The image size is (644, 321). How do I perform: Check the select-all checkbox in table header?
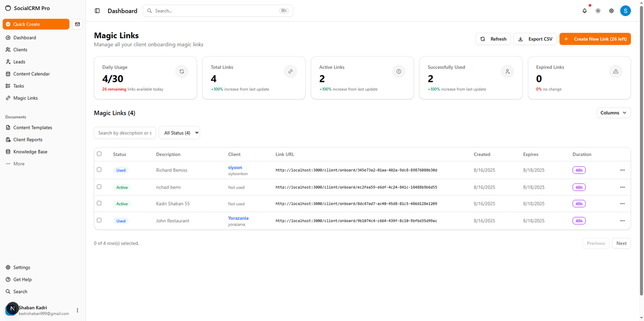point(99,153)
